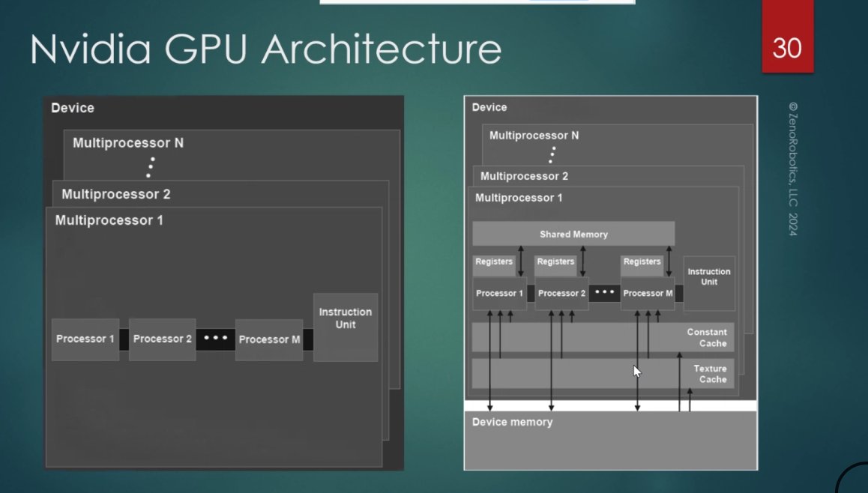Select Instruction Unit in the left diagram
The height and width of the screenshot is (493, 868).
coord(345,327)
